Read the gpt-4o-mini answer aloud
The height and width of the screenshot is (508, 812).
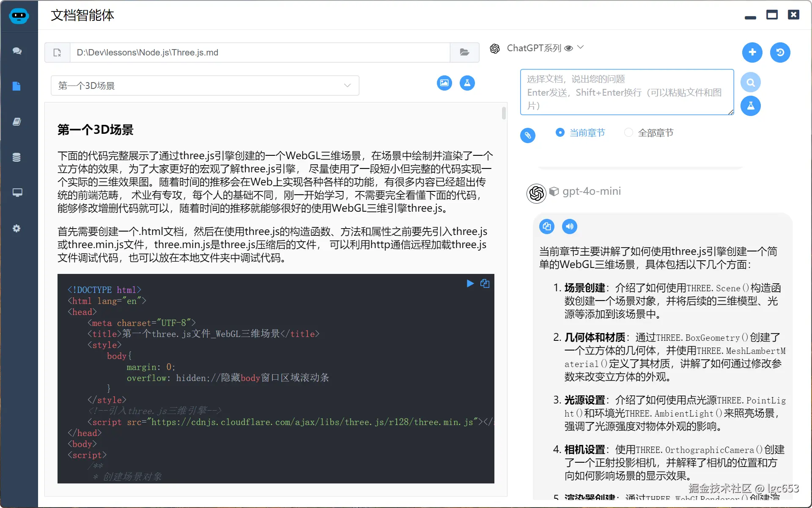point(570,226)
